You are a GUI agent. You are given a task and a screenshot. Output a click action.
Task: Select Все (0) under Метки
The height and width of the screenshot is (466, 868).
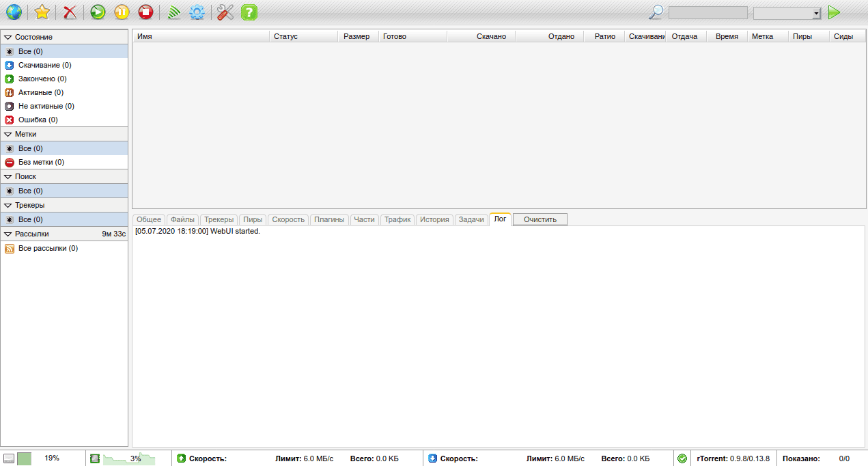point(64,148)
